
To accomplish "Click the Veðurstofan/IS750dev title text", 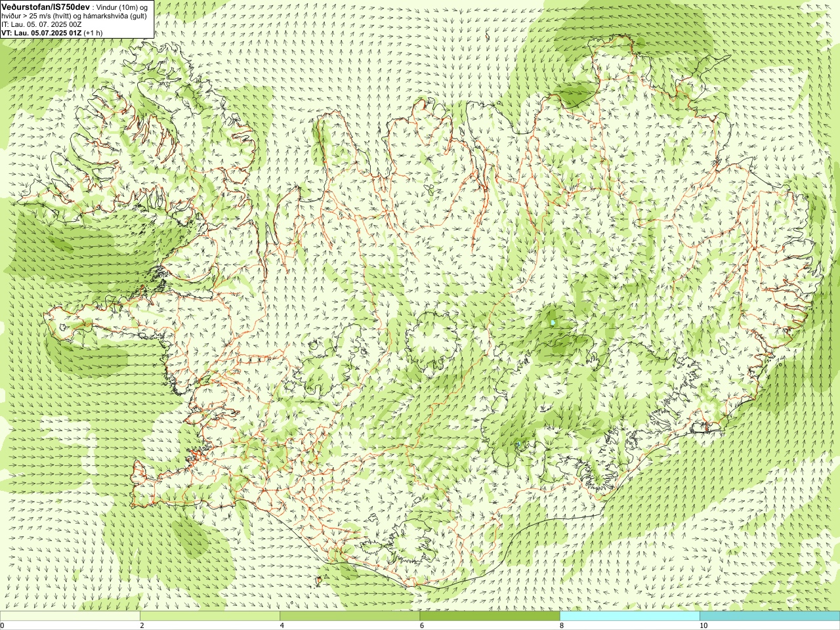I will click(45, 7).
